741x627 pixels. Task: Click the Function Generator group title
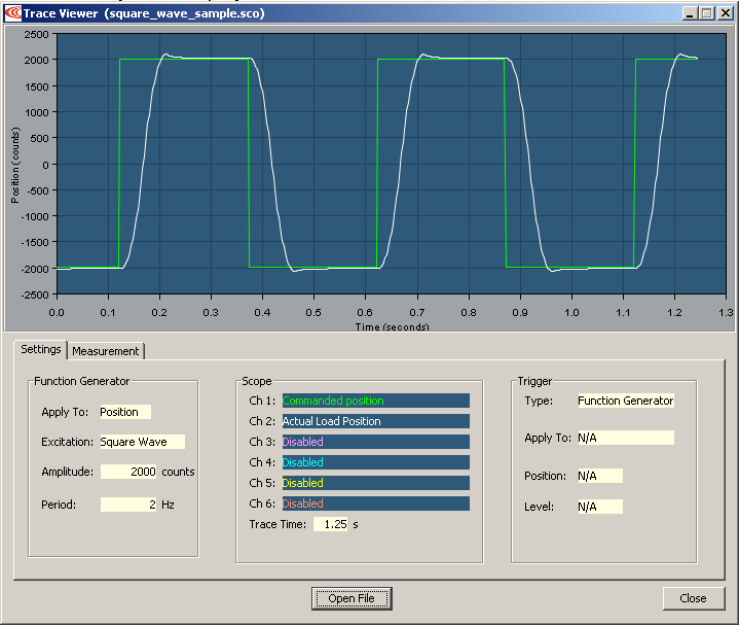point(82,381)
